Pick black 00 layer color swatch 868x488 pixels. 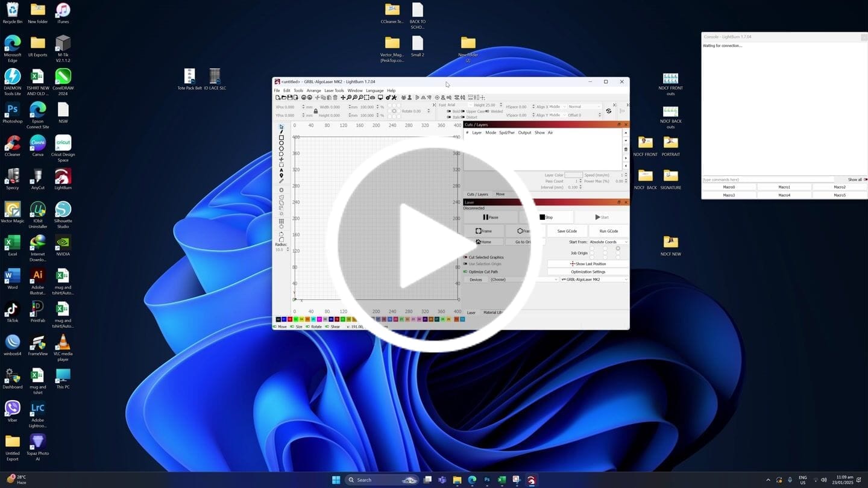click(x=278, y=319)
